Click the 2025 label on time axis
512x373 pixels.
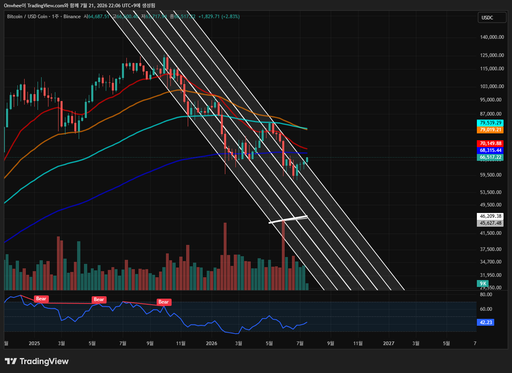pyautogui.click(x=34, y=343)
